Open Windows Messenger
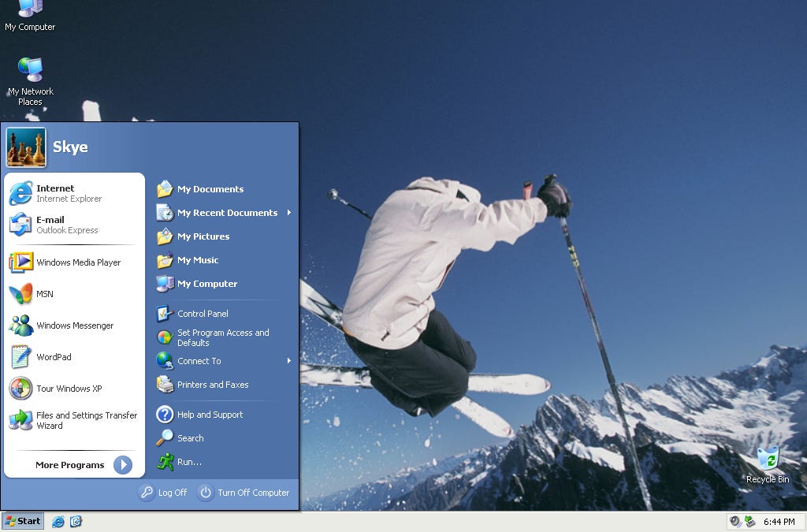 (x=74, y=326)
